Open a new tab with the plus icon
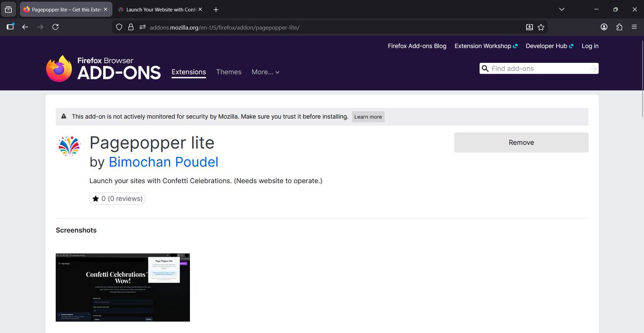The width and height of the screenshot is (644, 333). 216,10
